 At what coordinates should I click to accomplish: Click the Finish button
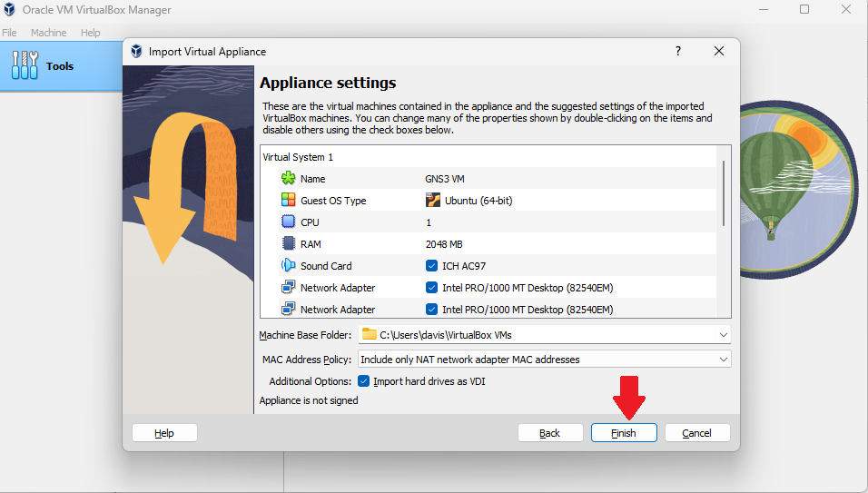point(624,433)
